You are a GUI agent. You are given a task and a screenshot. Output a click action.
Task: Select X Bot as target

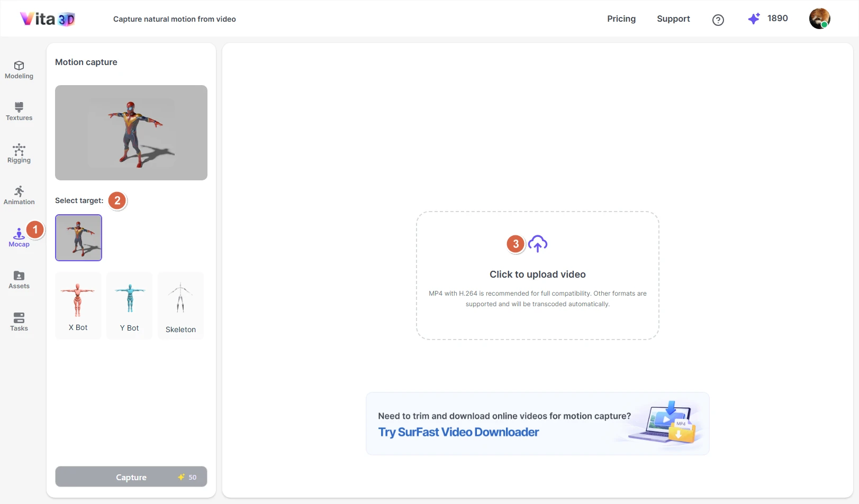click(78, 305)
